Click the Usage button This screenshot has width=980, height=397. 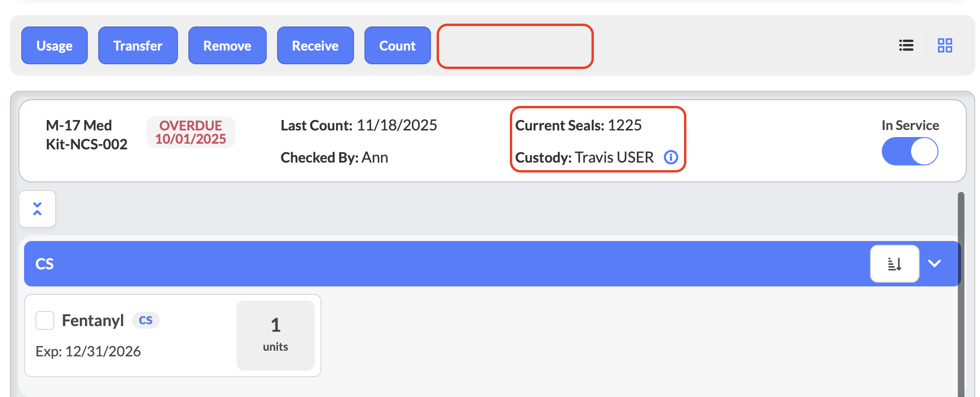pyautogui.click(x=54, y=45)
